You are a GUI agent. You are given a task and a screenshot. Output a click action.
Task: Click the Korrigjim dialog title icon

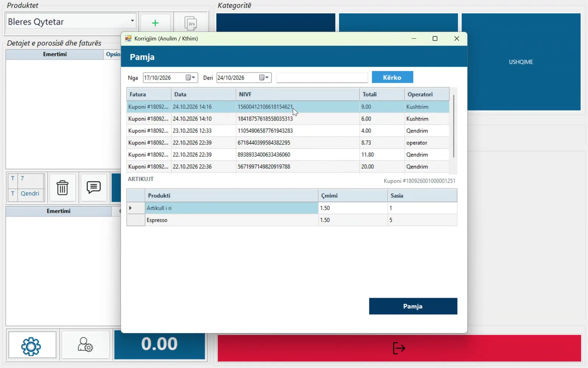tap(128, 38)
